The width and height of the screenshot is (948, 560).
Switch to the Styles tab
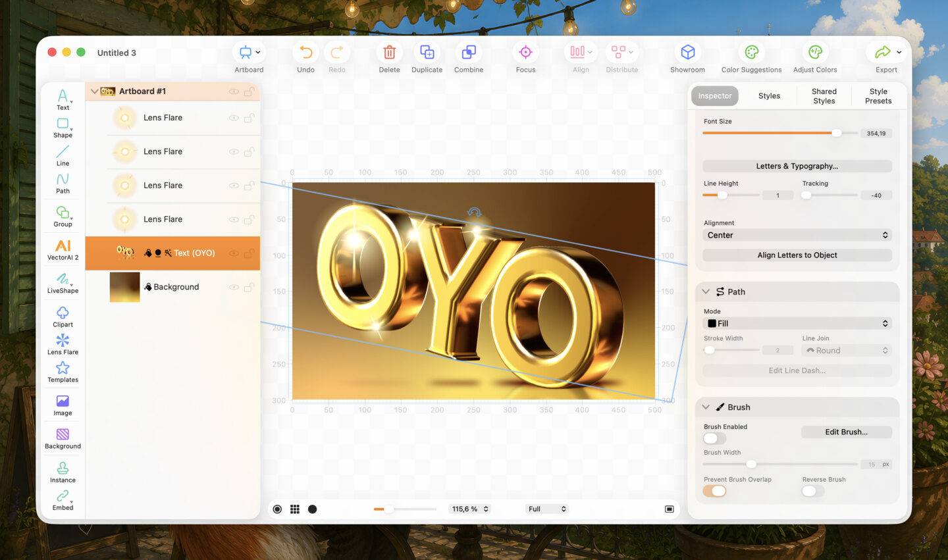[769, 96]
